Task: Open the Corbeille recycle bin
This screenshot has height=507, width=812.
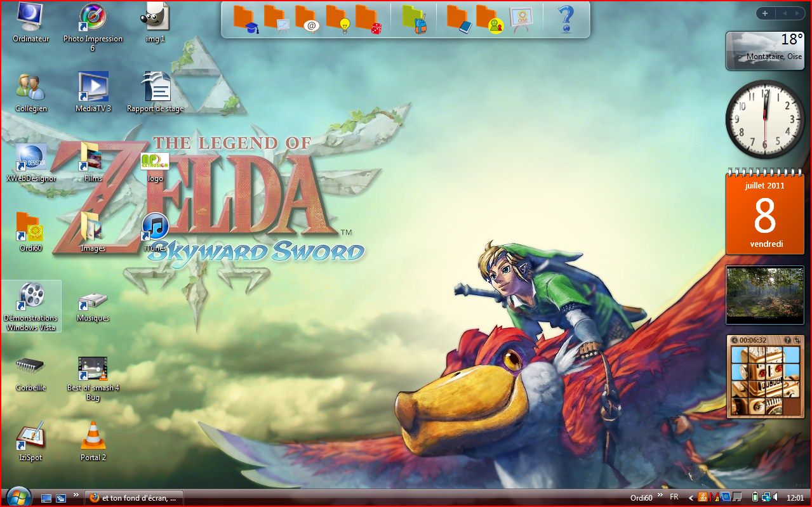Action: 30,374
